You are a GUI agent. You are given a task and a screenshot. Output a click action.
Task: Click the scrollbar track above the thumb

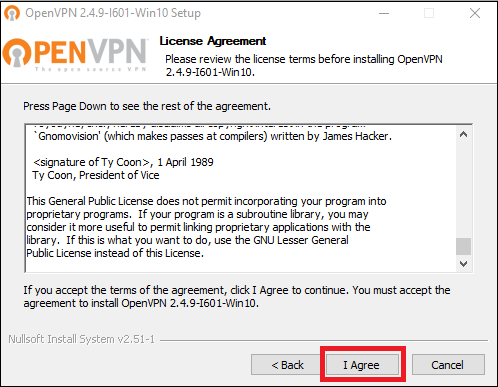point(463,190)
